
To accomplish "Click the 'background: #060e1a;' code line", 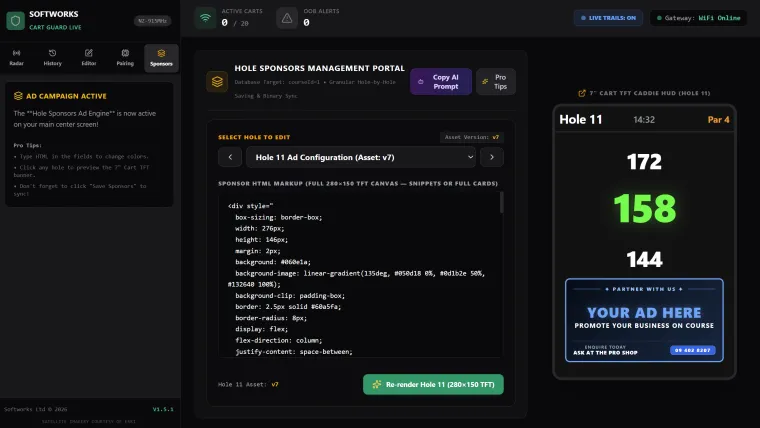I will tap(273, 262).
